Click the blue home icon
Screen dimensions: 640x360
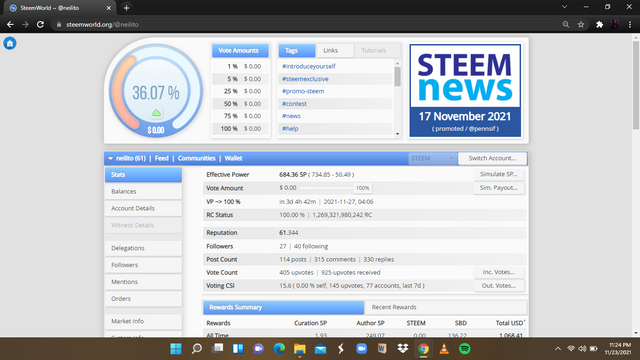(x=10, y=43)
